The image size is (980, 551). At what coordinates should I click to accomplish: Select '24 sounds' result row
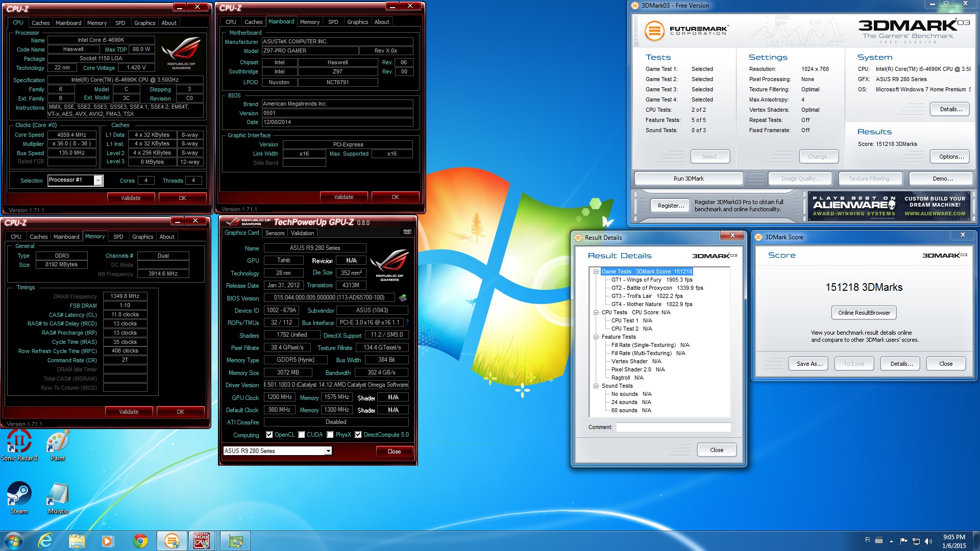point(631,402)
